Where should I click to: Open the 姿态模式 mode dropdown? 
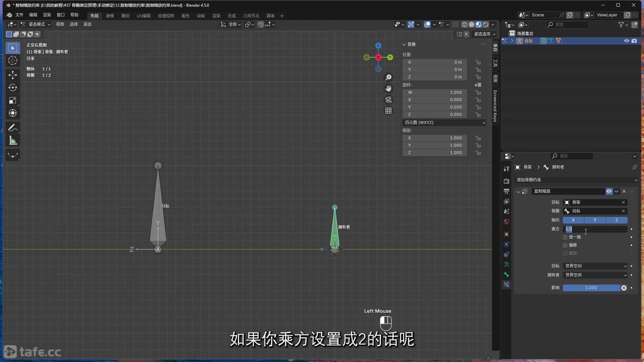pos(35,24)
